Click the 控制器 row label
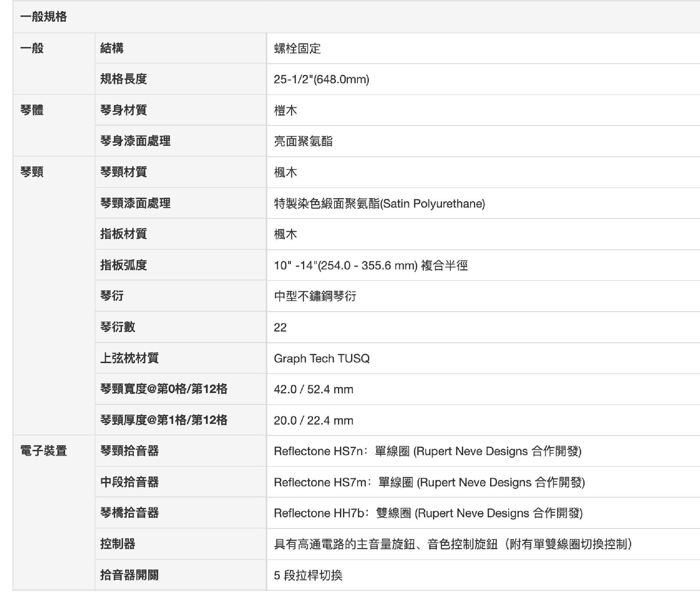Image resolution: width=700 pixels, height=611 pixels. [118, 544]
